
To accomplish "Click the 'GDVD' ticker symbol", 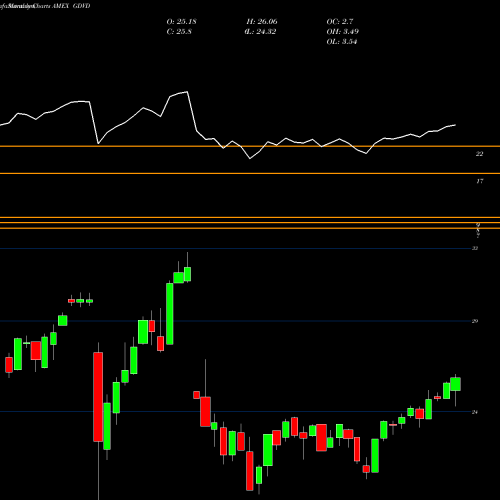I will pos(81,6).
